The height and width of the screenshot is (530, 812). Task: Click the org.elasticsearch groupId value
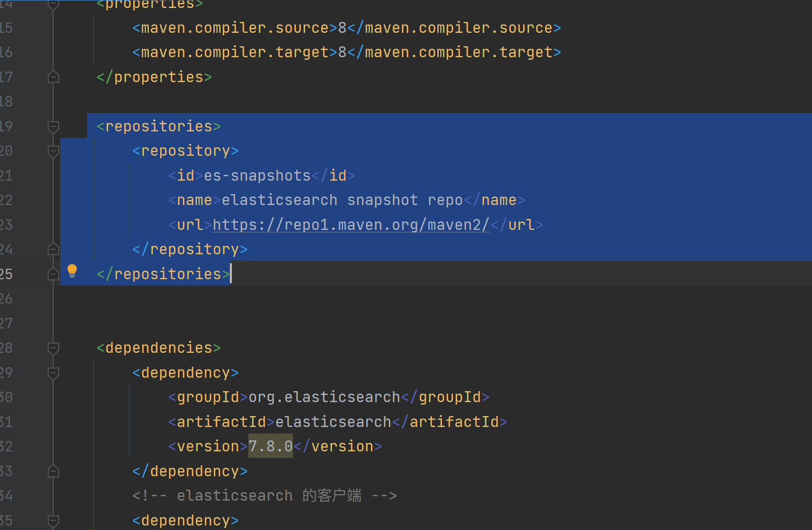point(324,397)
